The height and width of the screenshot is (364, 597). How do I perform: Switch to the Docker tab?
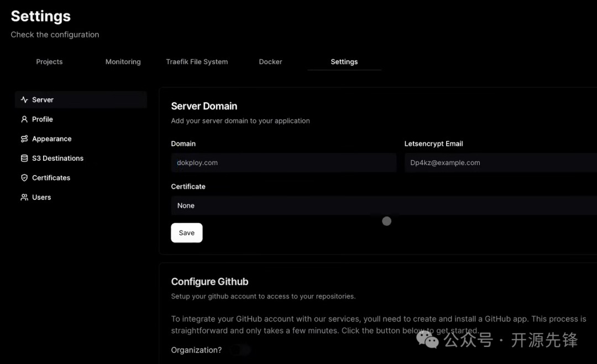pos(270,62)
